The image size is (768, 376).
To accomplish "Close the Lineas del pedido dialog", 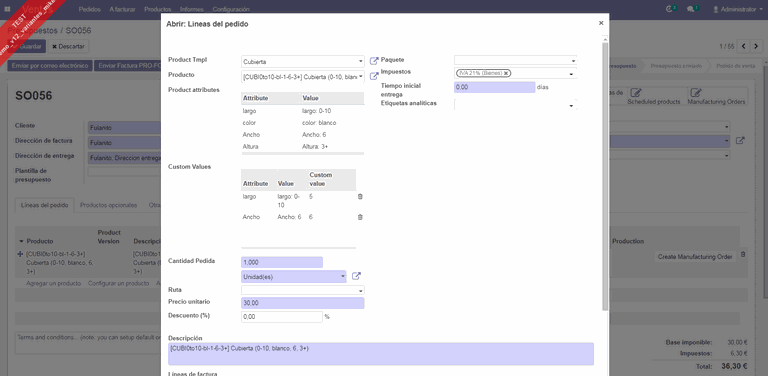I will [x=601, y=23].
